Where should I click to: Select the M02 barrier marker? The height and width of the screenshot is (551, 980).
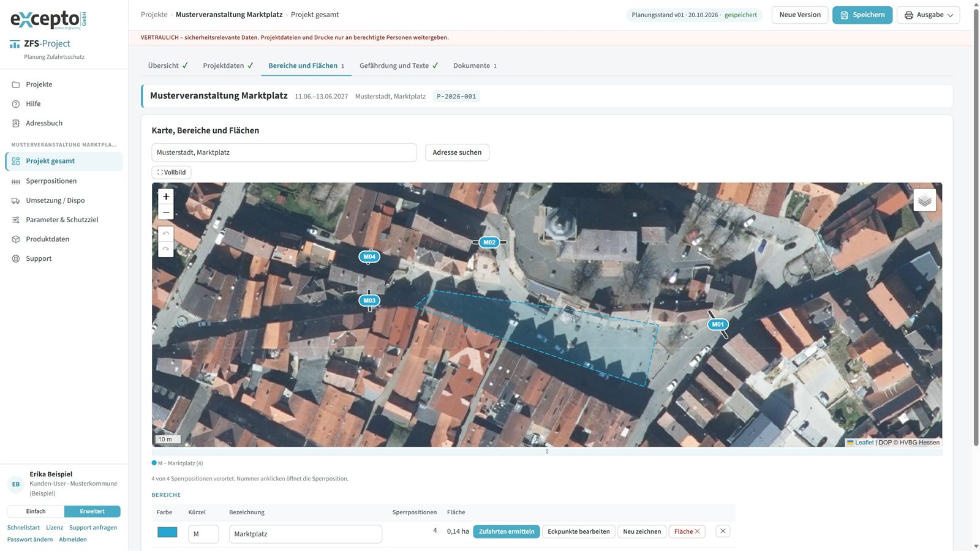click(x=489, y=242)
